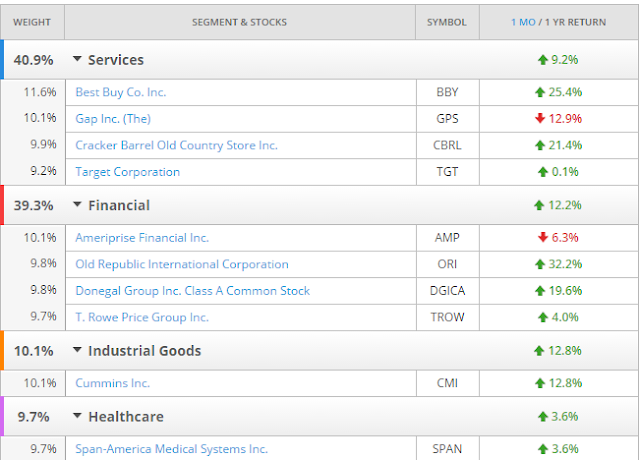
Task: Click Cracker Barrel's 21.4% return
Action: pyautogui.click(x=558, y=145)
